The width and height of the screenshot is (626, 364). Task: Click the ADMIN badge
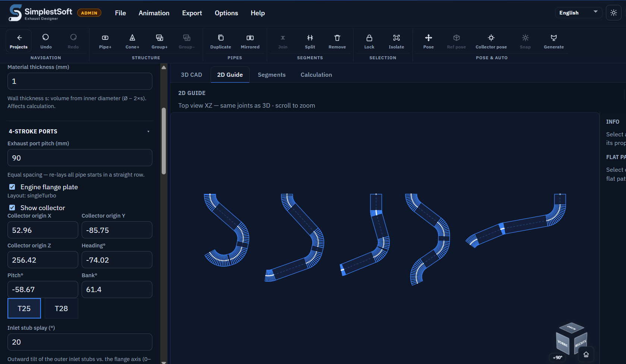[89, 13]
